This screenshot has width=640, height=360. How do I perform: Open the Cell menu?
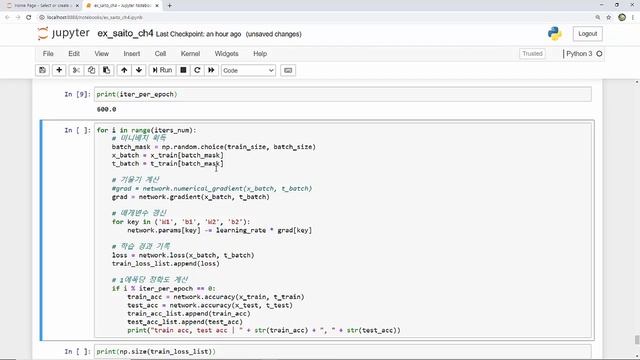tap(160, 53)
